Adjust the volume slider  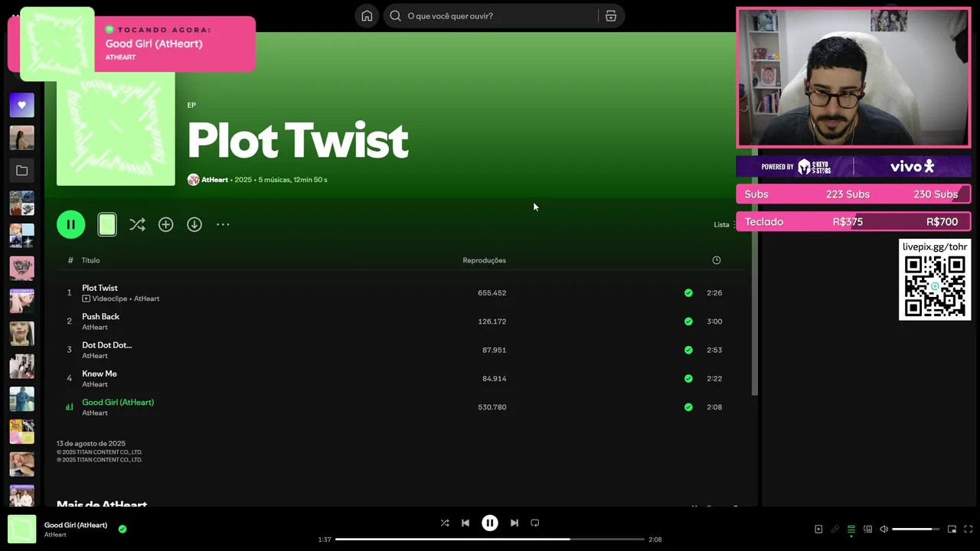pyautogui.click(x=916, y=529)
